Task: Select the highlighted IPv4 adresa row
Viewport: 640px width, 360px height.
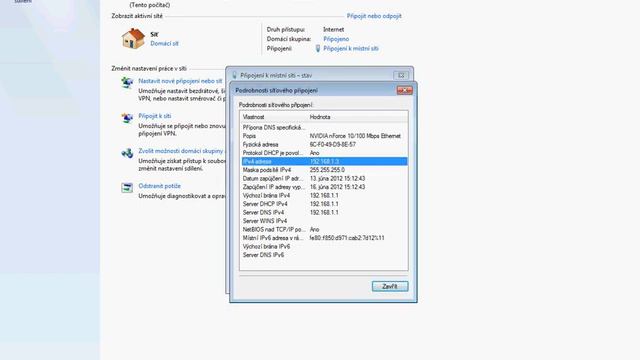Action: click(324, 162)
